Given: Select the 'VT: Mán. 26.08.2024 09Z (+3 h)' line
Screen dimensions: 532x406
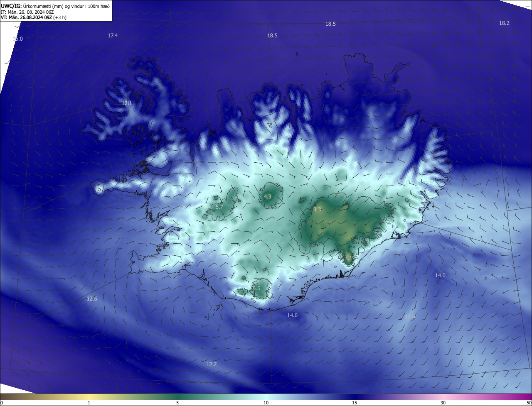Looking at the screenshot, I should [34, 17].
